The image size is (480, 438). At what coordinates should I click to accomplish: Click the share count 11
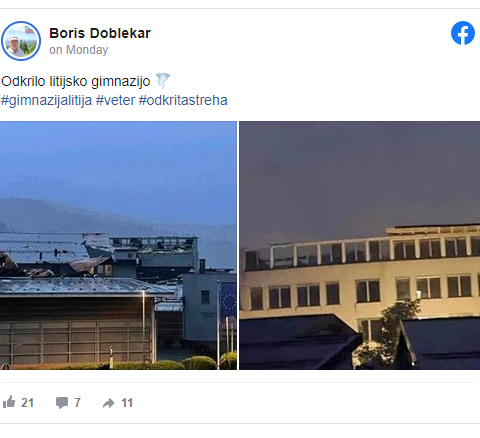[x=127, y=403]
